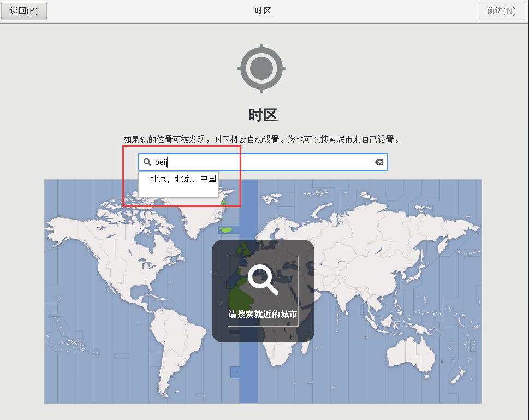Select the backspace-clear icon at field's right edge
This screenshot has width=529, height=420.
379,162
